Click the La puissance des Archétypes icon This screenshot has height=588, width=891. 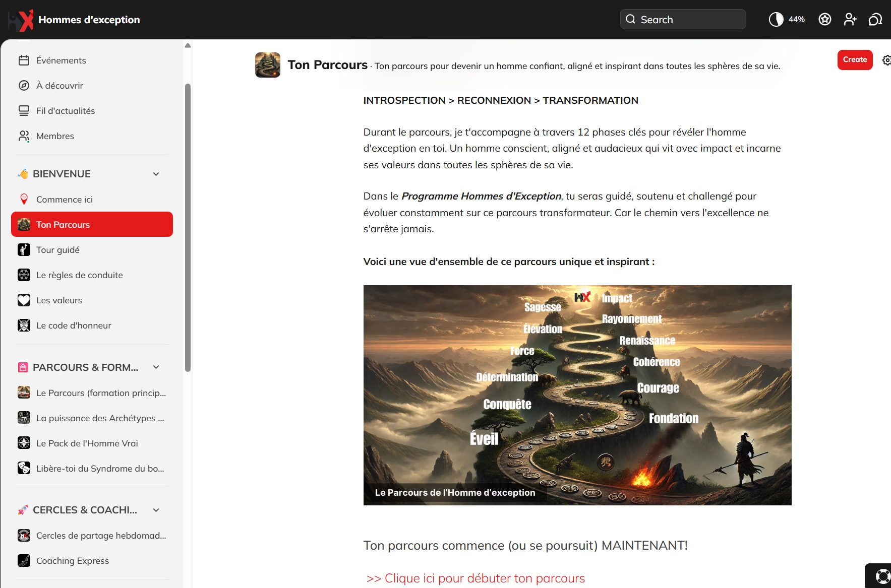(24, 418)
